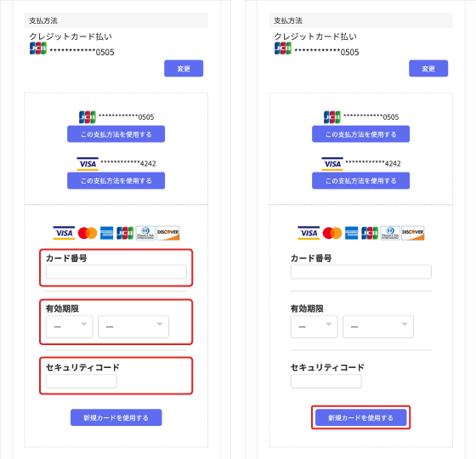Click 変更 button in left panel

point(184,68)
